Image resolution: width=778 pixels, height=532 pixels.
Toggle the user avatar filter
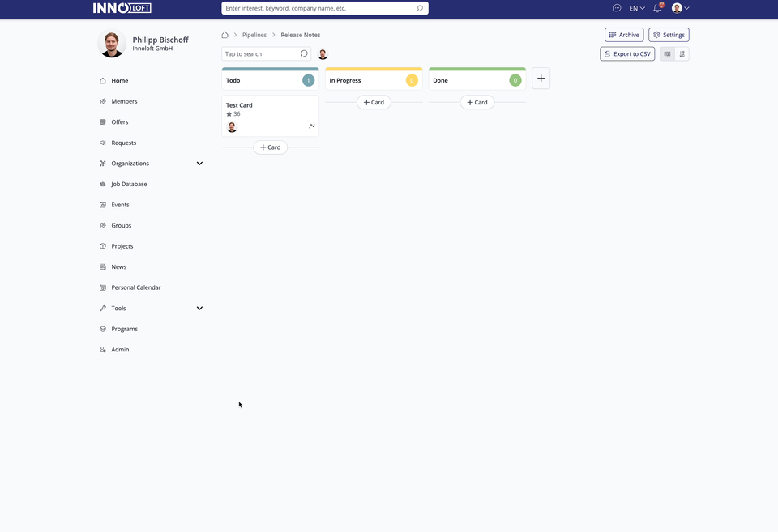[x=323, y=54]
